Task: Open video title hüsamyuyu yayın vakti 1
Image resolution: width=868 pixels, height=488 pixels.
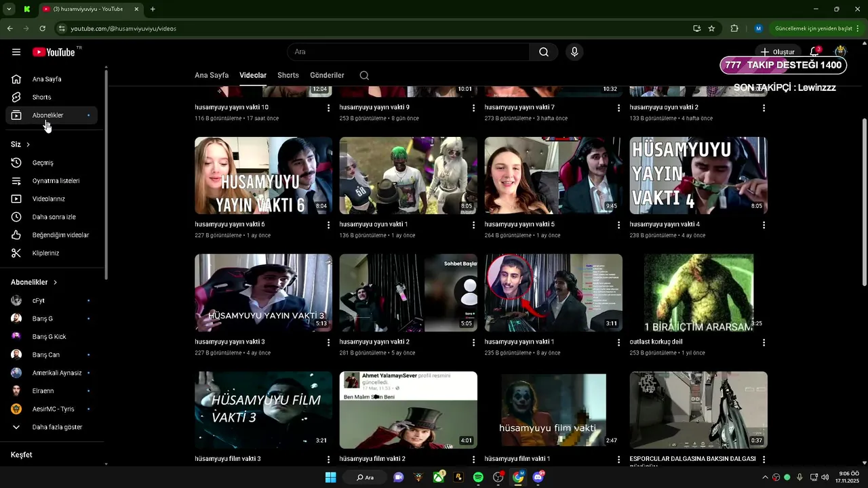Action: (519, 342)
